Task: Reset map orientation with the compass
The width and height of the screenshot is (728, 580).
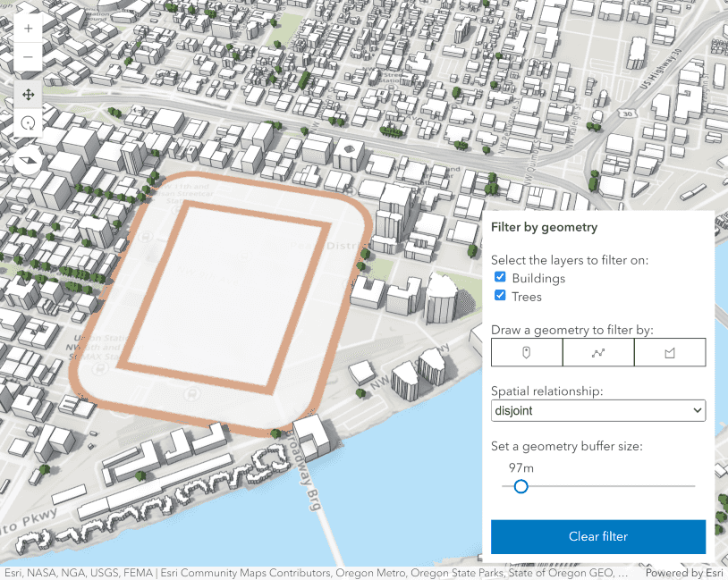Action: pyautogui.click(x=29, y=161)
